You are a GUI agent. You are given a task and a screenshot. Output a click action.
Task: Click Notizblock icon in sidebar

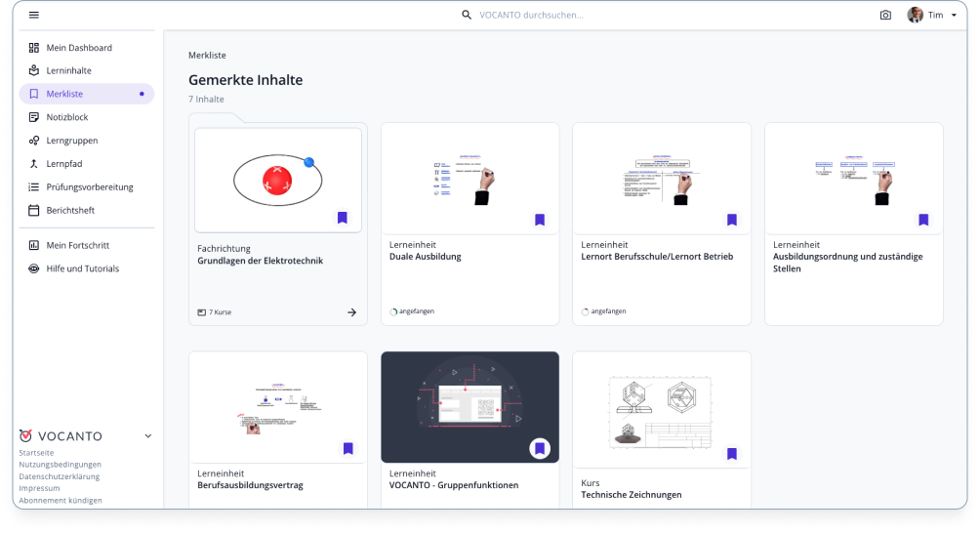coord(34,117)
